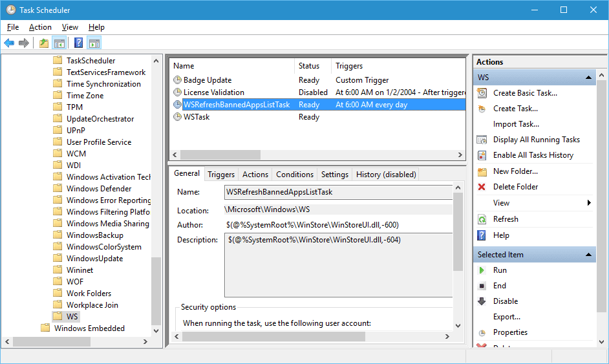Click the End stop icon
Image resolution: width=609 pixels, height=364 pixels.
pos(482,286)
